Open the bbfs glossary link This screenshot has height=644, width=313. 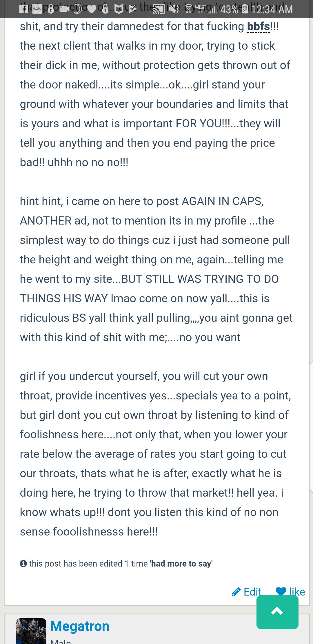click(258, 27)
